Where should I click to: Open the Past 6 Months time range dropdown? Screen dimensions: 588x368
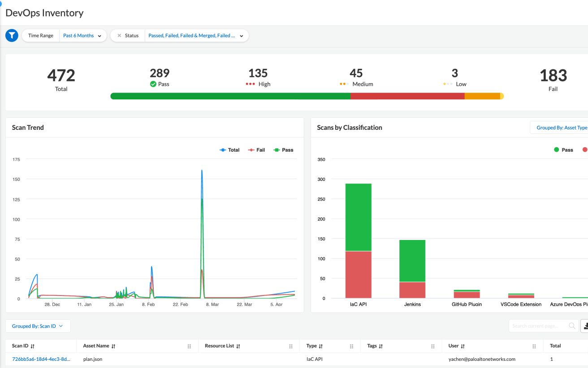[x=82, y=35]
